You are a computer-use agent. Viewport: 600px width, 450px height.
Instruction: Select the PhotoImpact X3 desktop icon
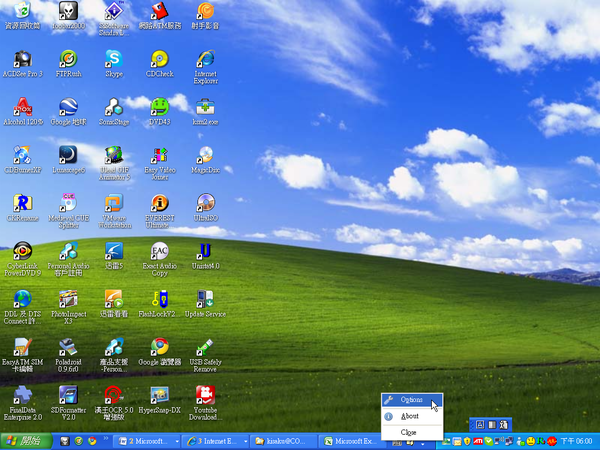(x=68, y=308)
